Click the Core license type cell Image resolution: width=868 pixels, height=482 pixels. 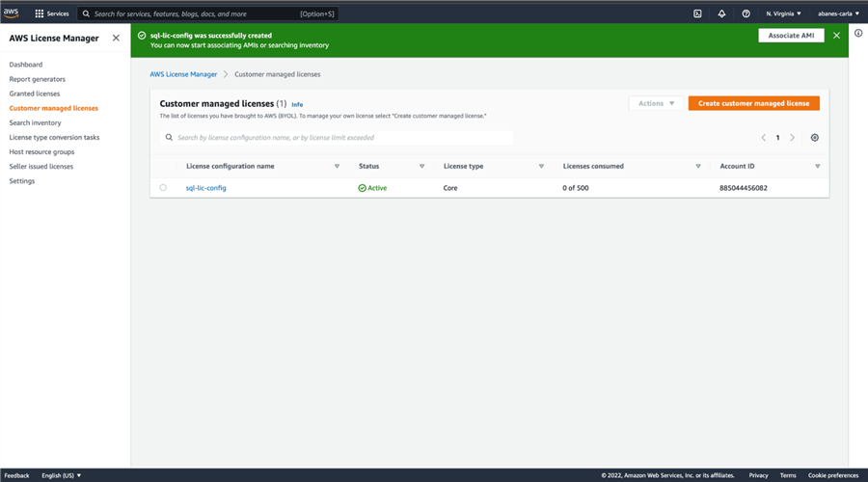click(450, 188)
